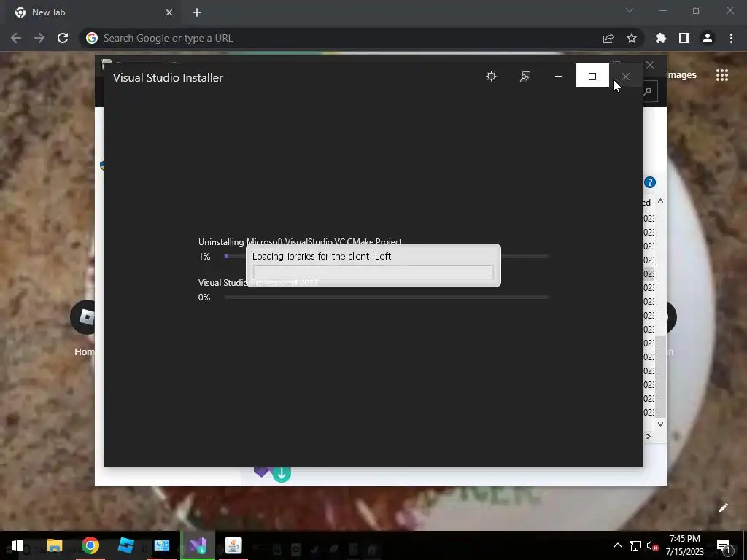Image resolution: width=747 pixels, height=560 pixels.
Task: Switch to Chrome in the taskbar
Action: coord(90,545)
